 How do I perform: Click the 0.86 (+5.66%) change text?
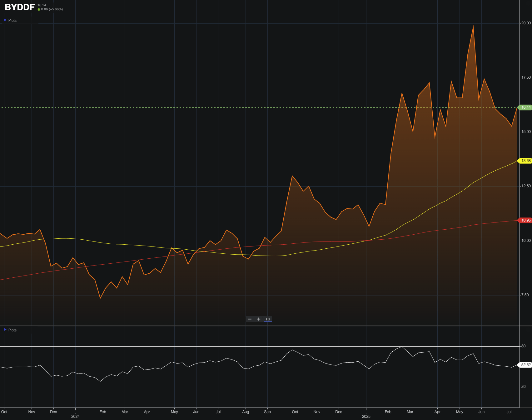(x=52, y=9)
